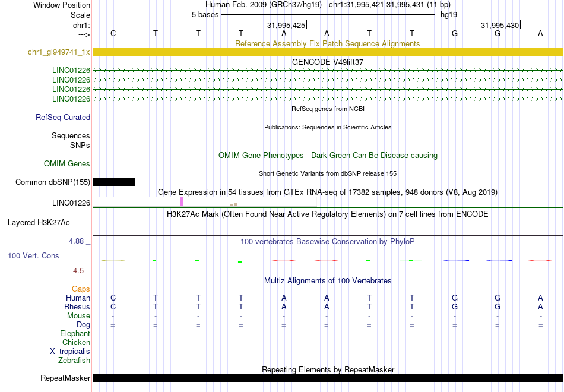The height and width of the screenshot is (392, 564).
Task: Open the RefSeq Curated track label
Action: (63, 118)
